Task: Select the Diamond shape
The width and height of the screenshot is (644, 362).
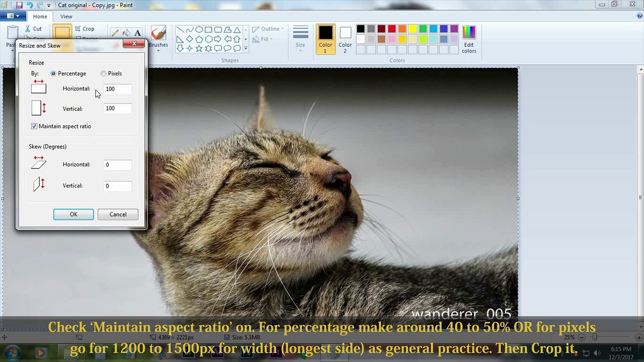Action: 190,39
